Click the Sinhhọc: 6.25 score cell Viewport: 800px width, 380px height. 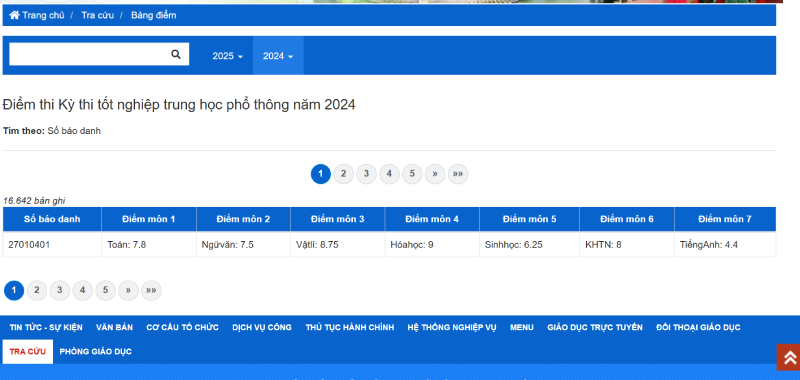(530, 244)
